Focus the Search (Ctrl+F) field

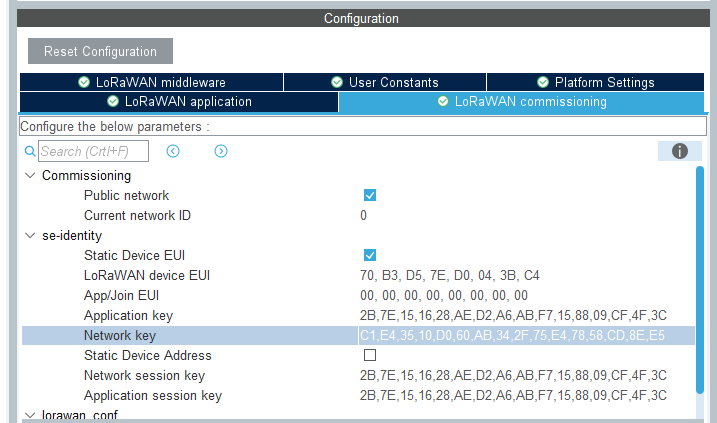93,151
